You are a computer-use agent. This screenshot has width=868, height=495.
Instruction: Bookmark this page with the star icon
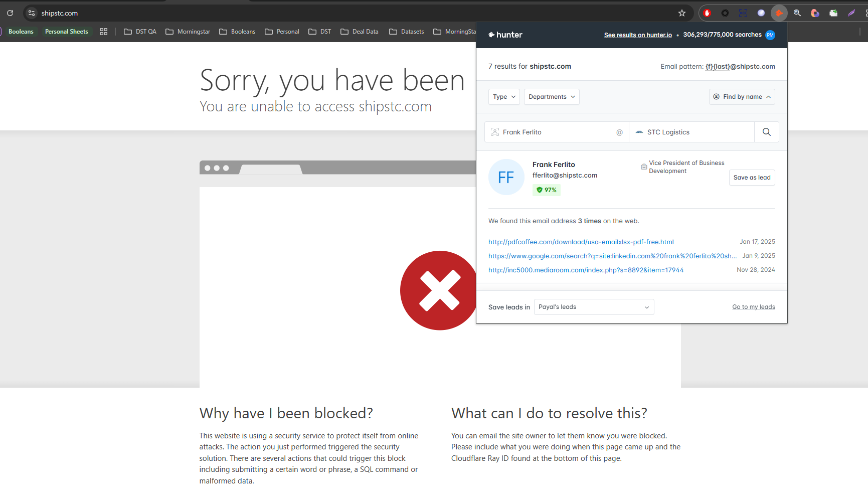[x=681, y=13]
